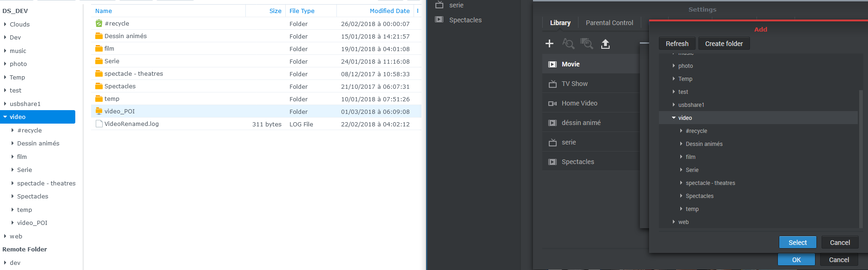Click the plus icon to add a library

click(549, 44)
